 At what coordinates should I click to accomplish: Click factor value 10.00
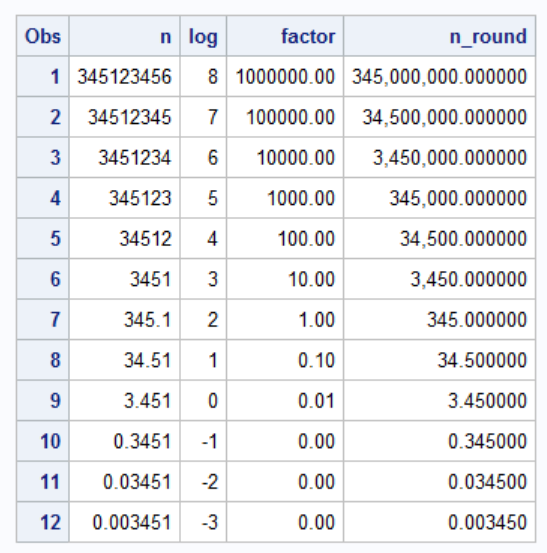pos(285,279)
